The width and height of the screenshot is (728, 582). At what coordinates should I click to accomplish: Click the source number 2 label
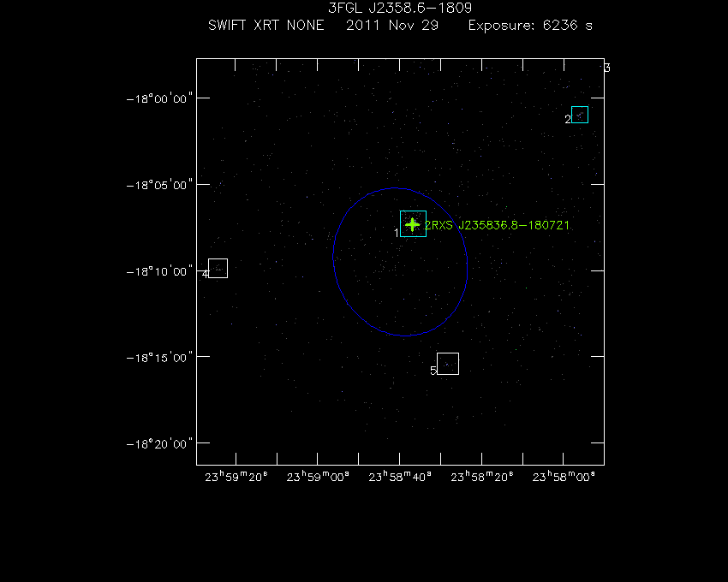coord(567,119)
